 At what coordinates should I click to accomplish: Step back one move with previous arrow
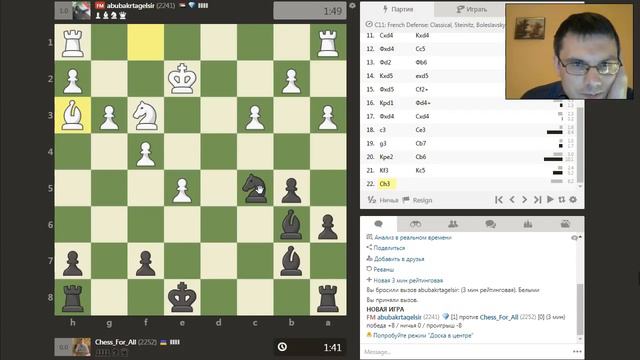[512, 200]
